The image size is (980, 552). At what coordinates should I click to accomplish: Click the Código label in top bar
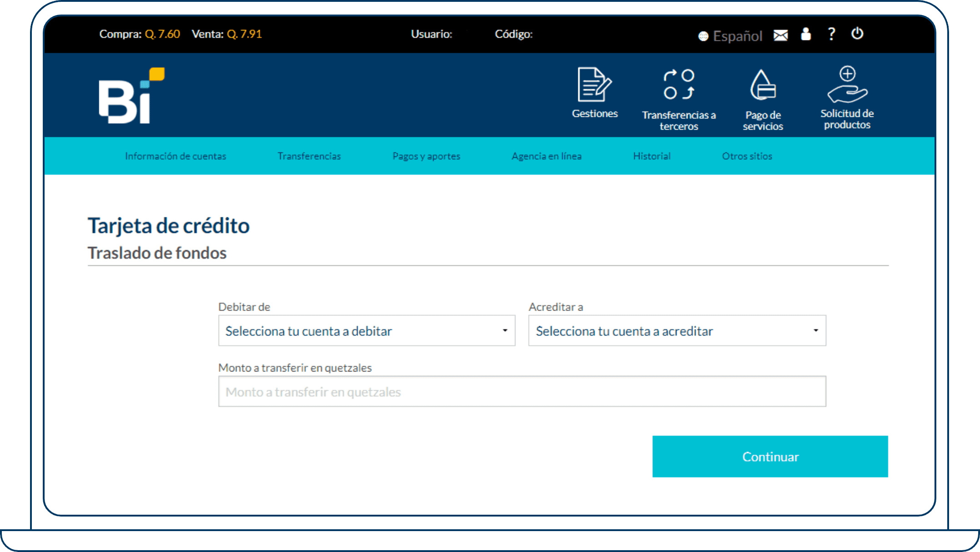[x=514, y=34]
